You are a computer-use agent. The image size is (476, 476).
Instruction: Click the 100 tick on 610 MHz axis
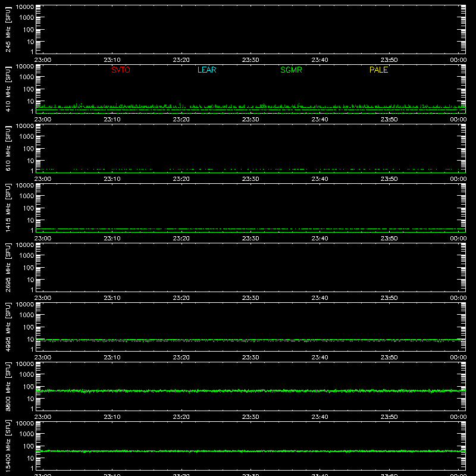[x=29, y=149]
